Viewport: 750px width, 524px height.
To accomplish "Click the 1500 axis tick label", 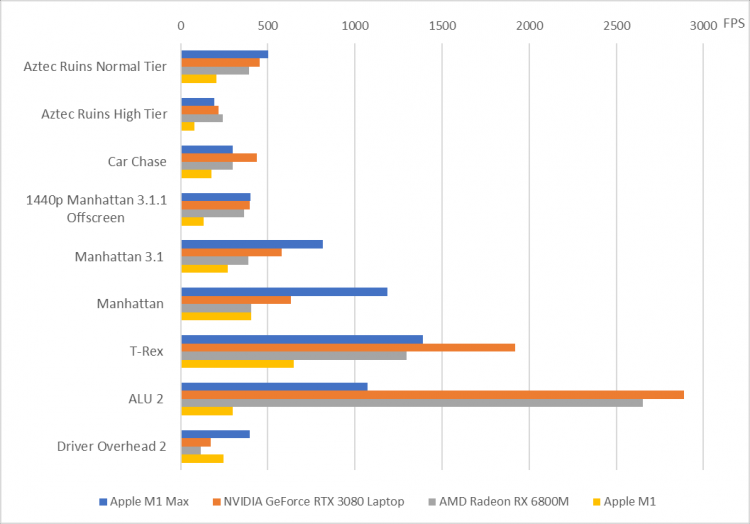I will tap(442, 24).
